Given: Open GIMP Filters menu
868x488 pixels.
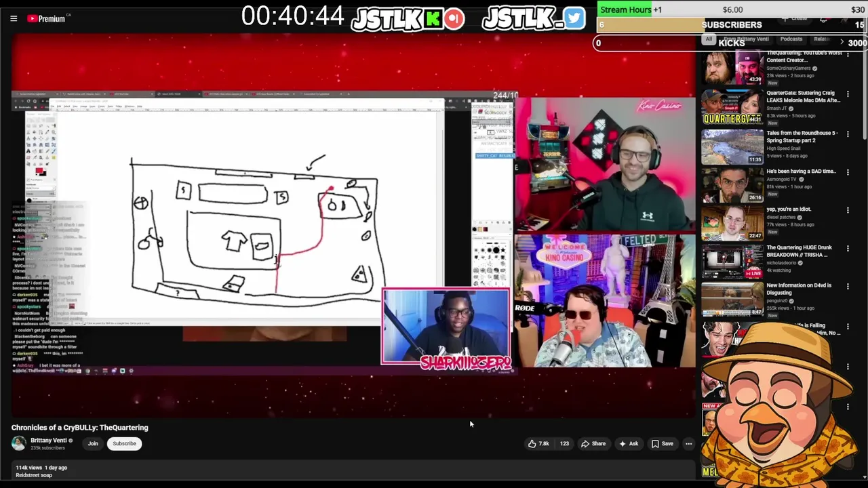Looking at the screenshot, I should pyautogui.click(x=120, y=106).
